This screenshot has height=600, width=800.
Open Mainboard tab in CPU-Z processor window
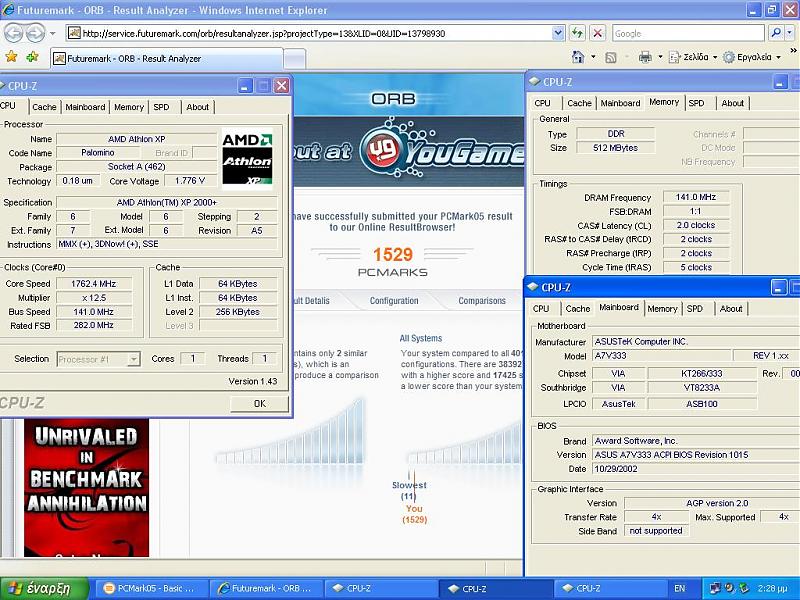coord(85,107)
